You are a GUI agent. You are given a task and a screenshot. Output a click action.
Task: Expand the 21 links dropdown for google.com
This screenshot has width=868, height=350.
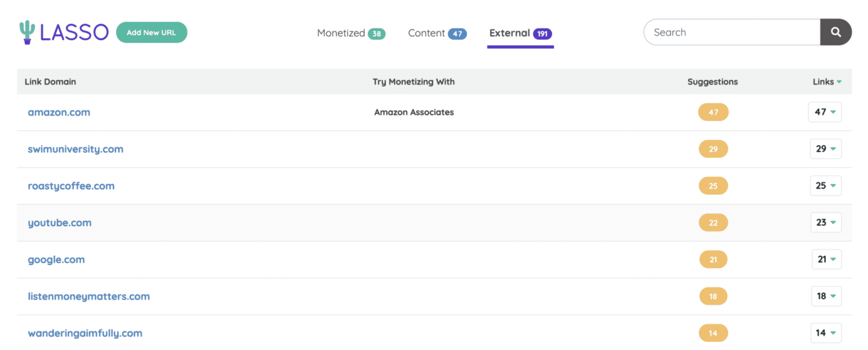827,260
